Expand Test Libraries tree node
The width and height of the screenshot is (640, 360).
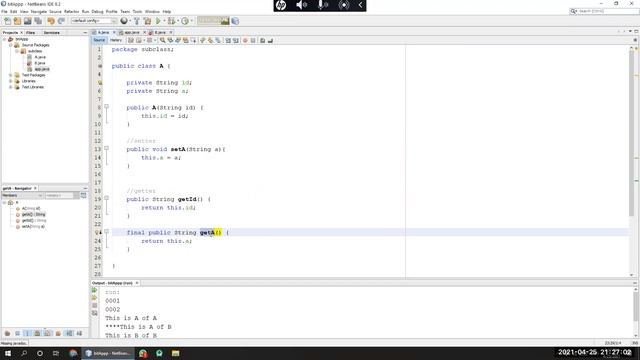coord(11,87)
